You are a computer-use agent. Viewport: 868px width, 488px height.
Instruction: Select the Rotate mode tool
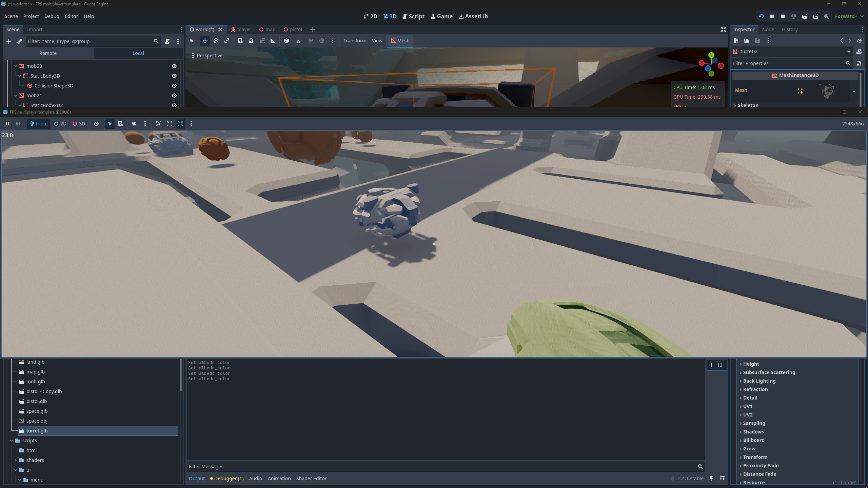(216, 41)
